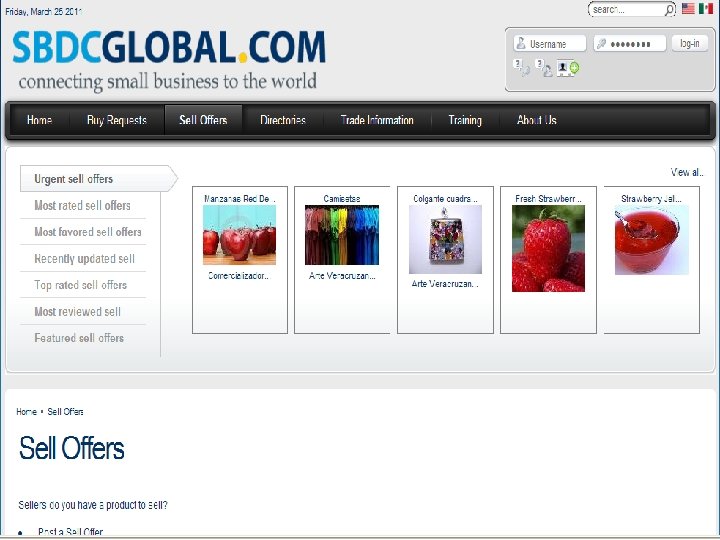The width and height of the screenshot is (720, 540).
Task: Open the Buy Requests menu
Action: point(117,120)
